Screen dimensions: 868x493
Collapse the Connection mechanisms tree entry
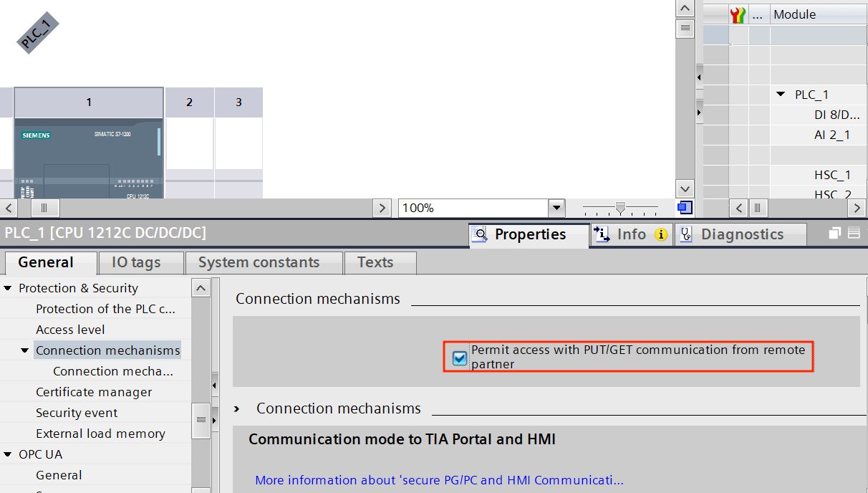click(x=24, y=350)
